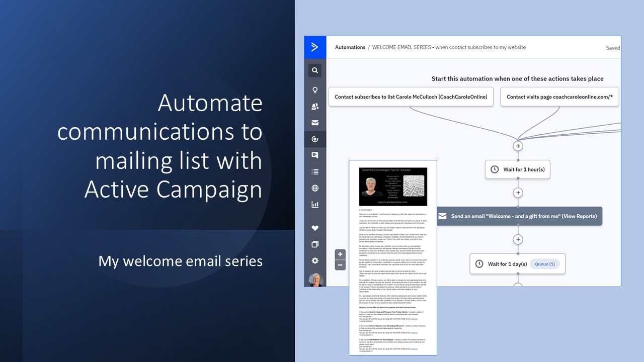Open the Send an email Welcome action

(x=519, y=216)
